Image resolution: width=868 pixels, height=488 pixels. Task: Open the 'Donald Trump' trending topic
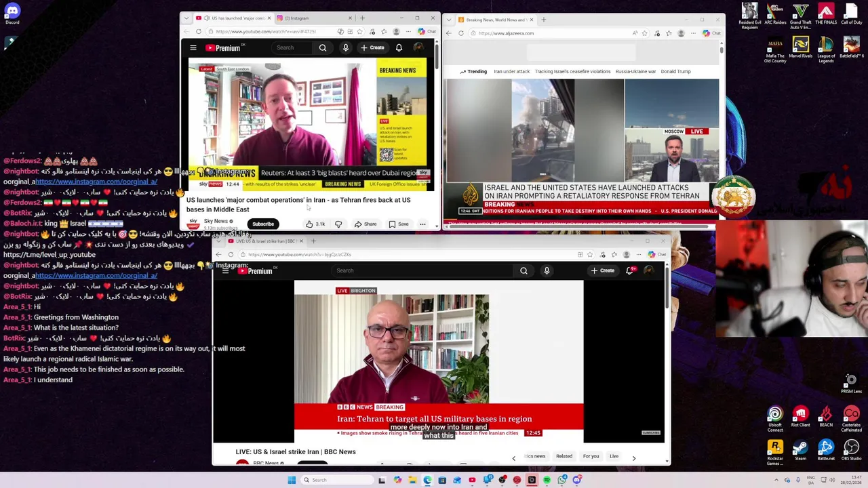(675, 71)
